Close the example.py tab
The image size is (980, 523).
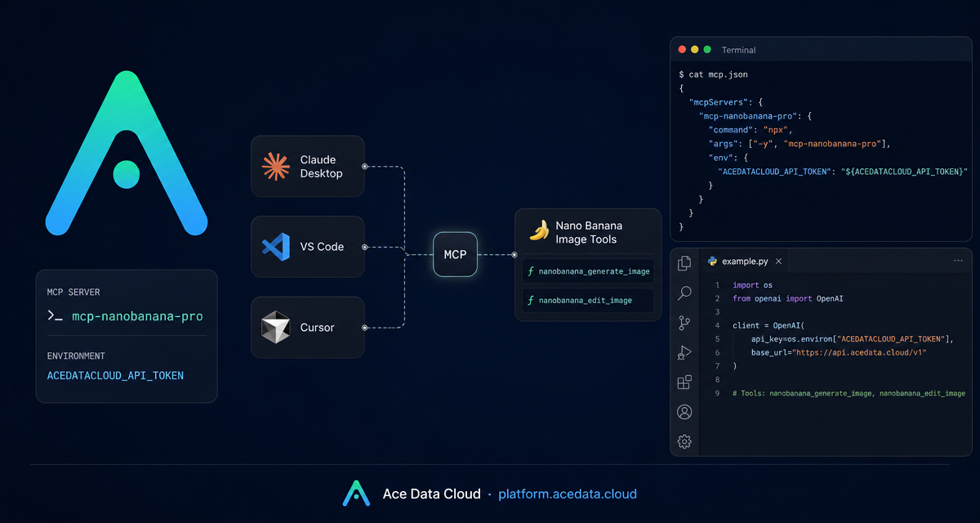778,261
